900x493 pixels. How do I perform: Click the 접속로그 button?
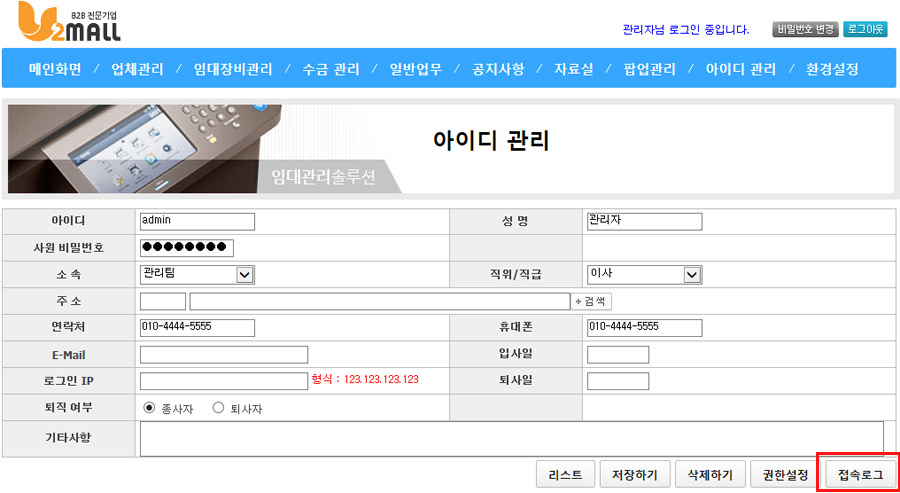pos(860,475)
